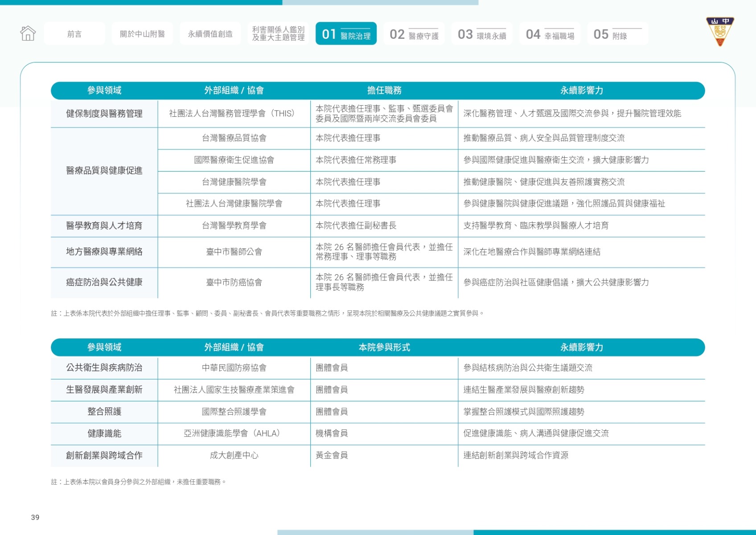This screenshot has width=756, height=535.
Task: Click the 本院參與形式 column header
Action: tap(384, 347)
